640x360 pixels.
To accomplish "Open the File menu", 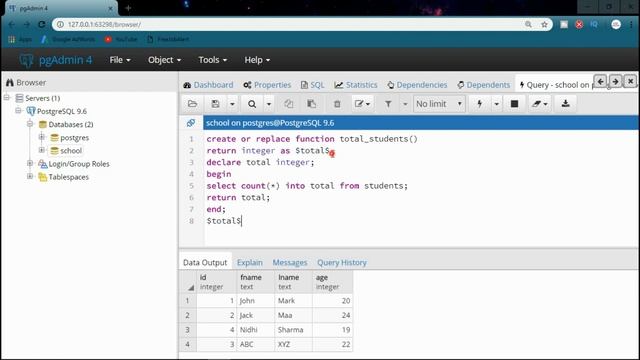I will click(x=120, y=60).
